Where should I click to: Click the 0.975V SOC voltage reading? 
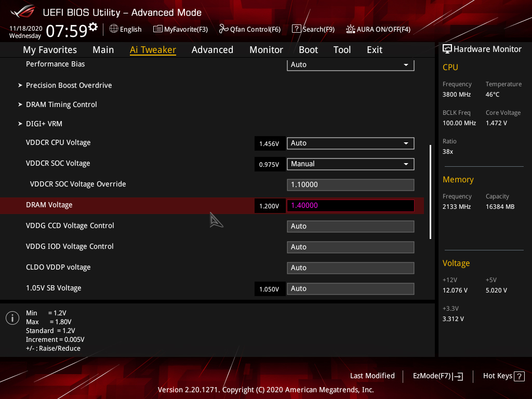coord(270,164)
